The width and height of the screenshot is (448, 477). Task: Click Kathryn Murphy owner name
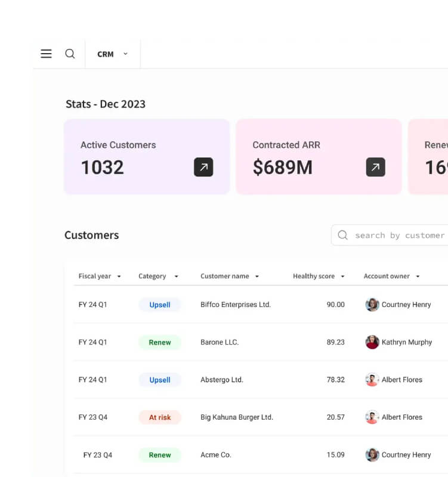tap(407, 342)
